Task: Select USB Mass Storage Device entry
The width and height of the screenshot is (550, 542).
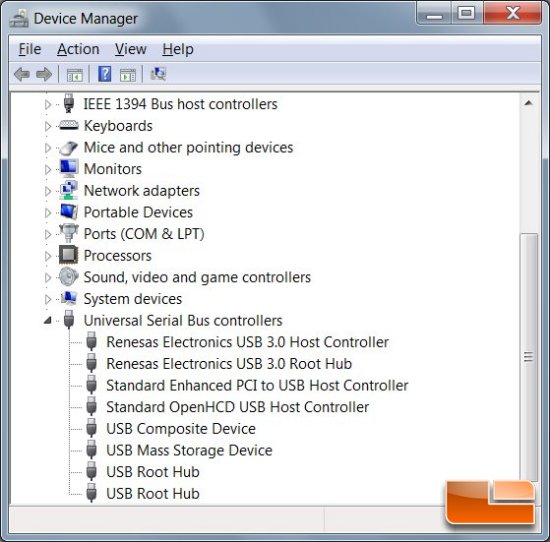Action: 189,450
